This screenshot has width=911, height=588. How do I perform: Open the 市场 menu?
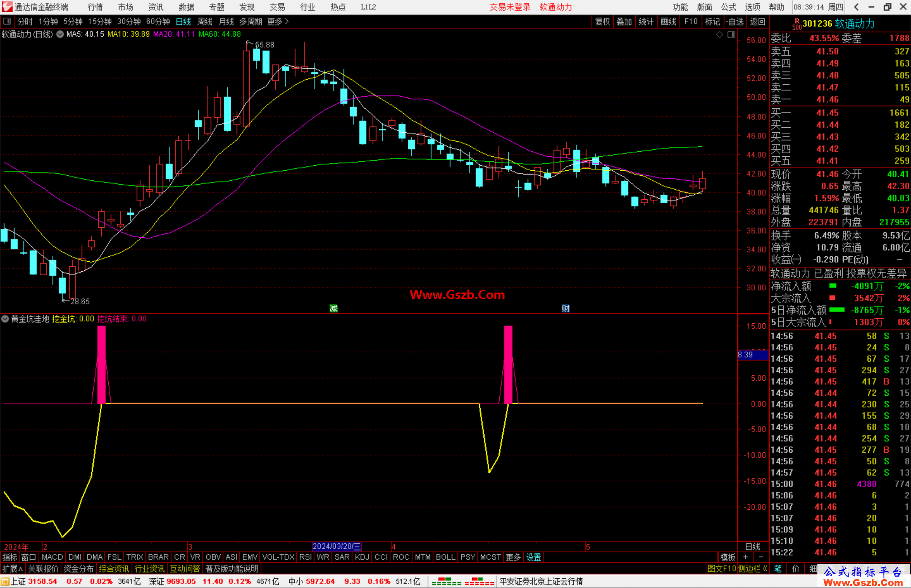pos(126,7)
